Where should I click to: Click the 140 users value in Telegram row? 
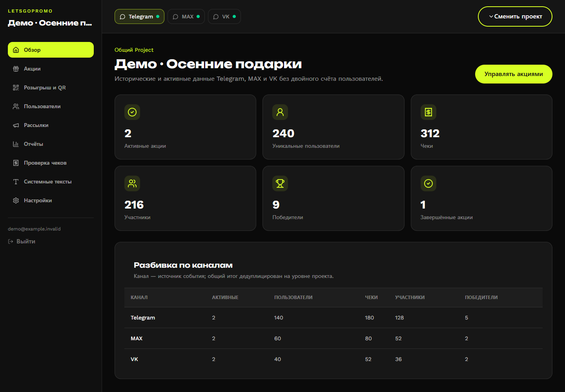(x=279, y=318)
